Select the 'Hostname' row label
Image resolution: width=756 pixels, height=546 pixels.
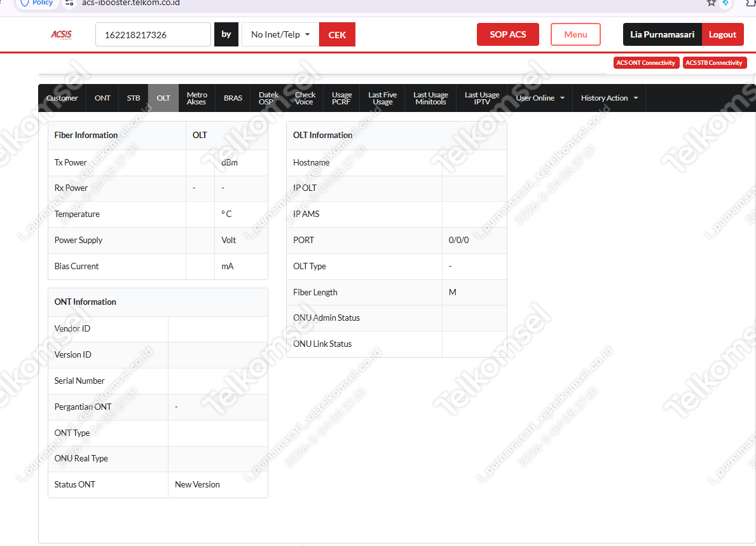[x=311, y=163]
